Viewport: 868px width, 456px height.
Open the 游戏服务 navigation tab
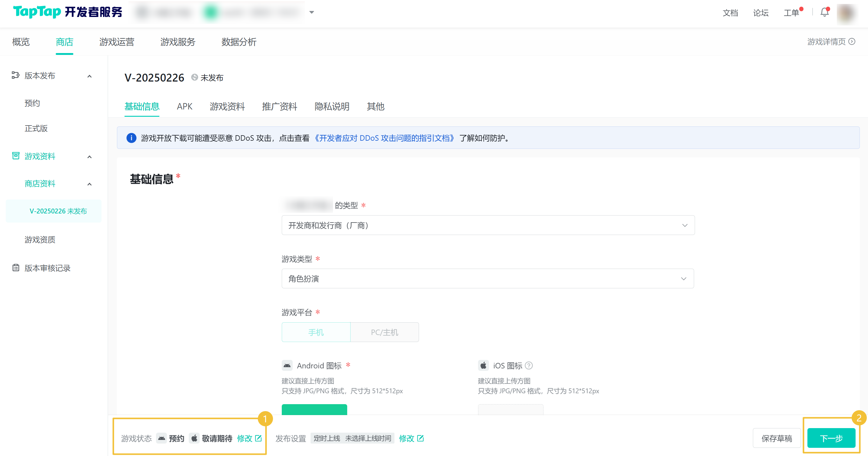178,42
